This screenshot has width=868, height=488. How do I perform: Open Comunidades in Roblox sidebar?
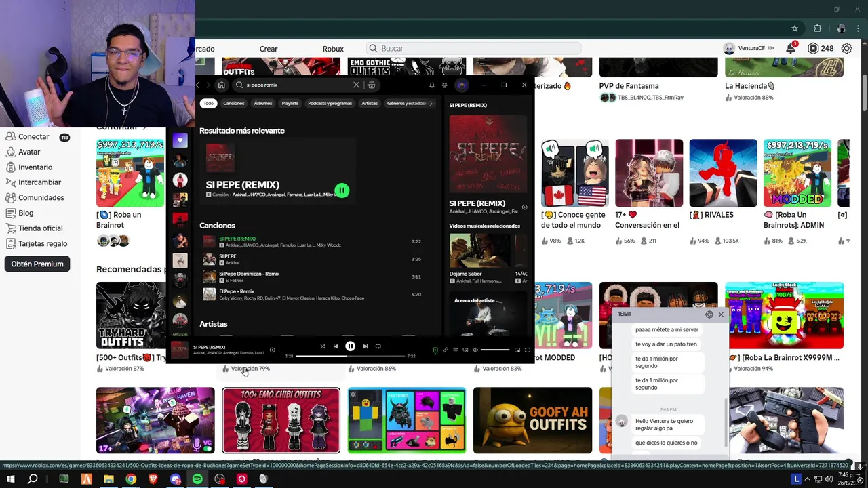click(x=41, y=197)
